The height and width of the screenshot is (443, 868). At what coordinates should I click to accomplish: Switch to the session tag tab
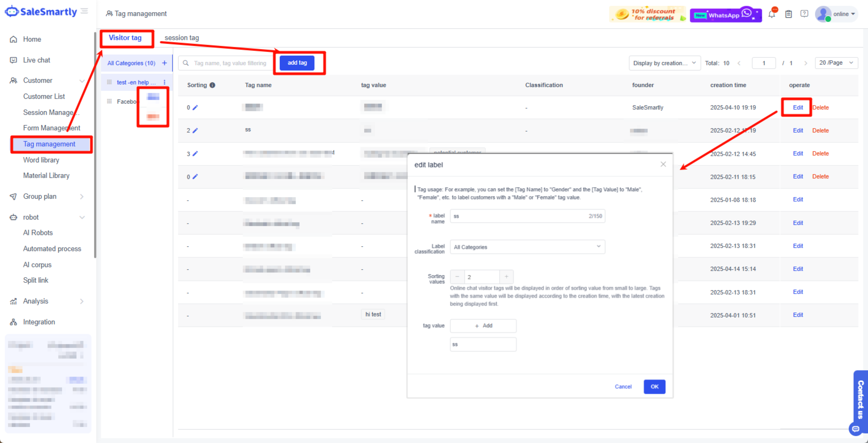[182, 38]
